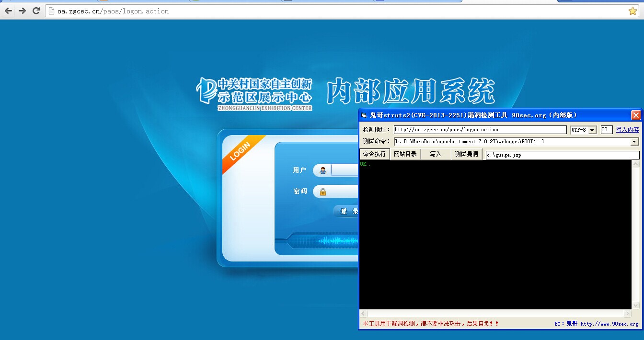The image size is (644, 340).
Task: Go back in the browser
Action: click(x=8, y=11)
